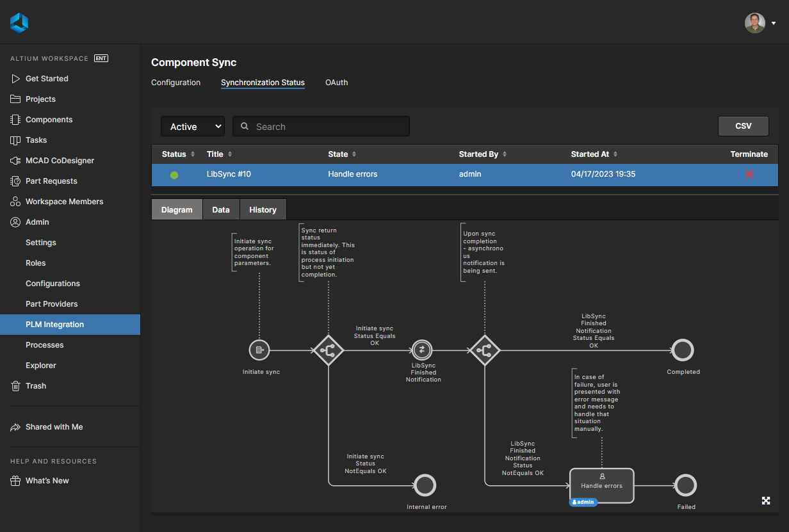The image size is (789, 532).
Task: Open the What's New page
Action: tap(47, 480)
